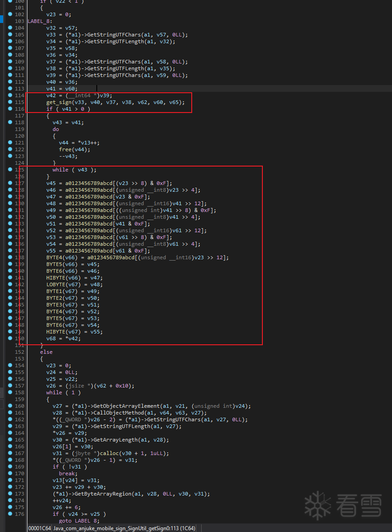Viewport: 392px width, 532px height.
Task: Click the function name in status bar
Action: click(124, 528)
